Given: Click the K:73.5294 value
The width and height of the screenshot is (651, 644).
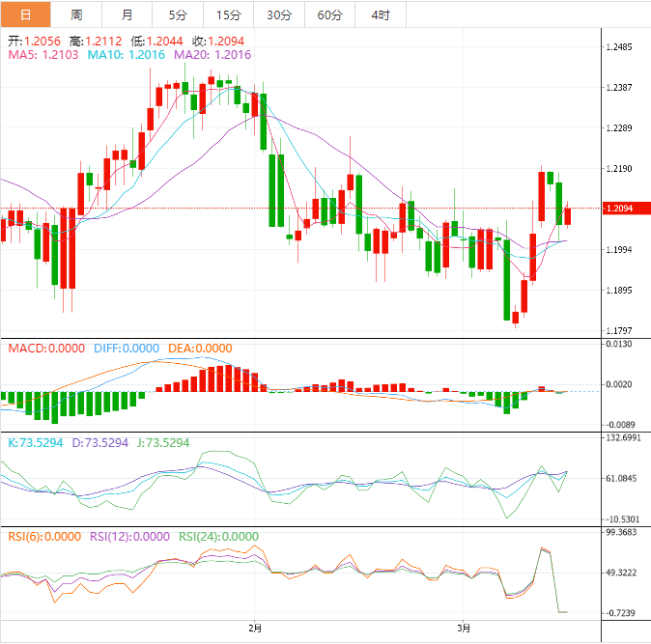Looking at the screenshot, I should click(36, 443).
